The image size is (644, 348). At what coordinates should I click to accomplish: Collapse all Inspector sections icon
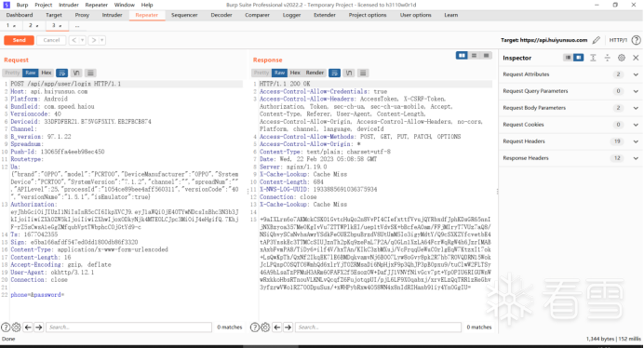(607, 58)
